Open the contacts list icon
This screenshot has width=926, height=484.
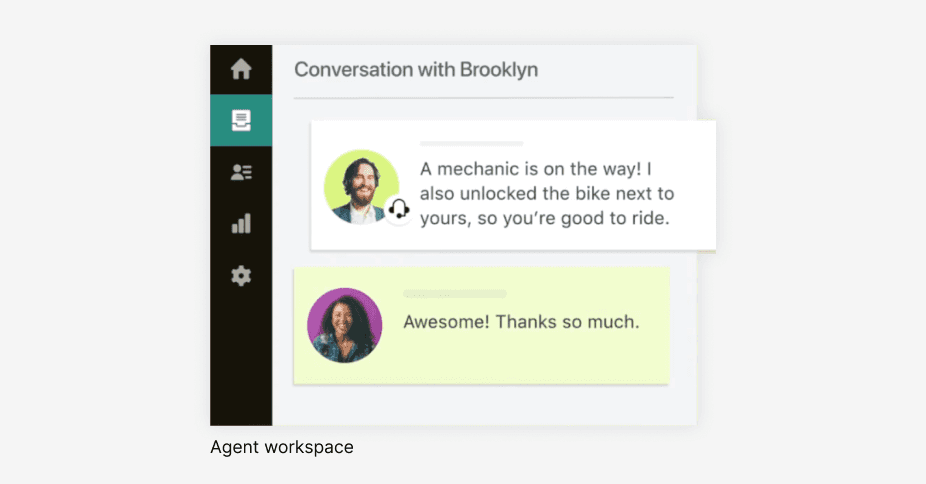click(241, 172)
